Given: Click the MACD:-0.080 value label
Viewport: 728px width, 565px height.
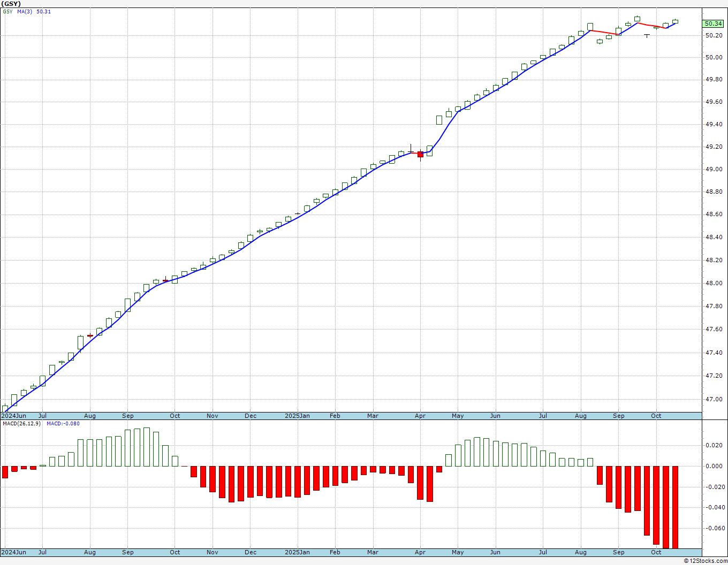Looking at the screenshot, I should (x=63, y=424).
